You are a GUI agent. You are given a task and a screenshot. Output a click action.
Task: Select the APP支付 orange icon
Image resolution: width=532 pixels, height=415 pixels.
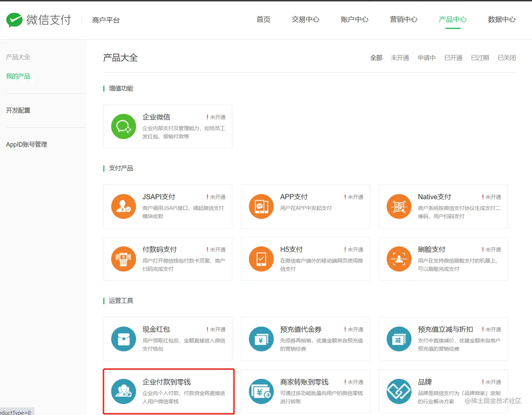tap(261, 206)
